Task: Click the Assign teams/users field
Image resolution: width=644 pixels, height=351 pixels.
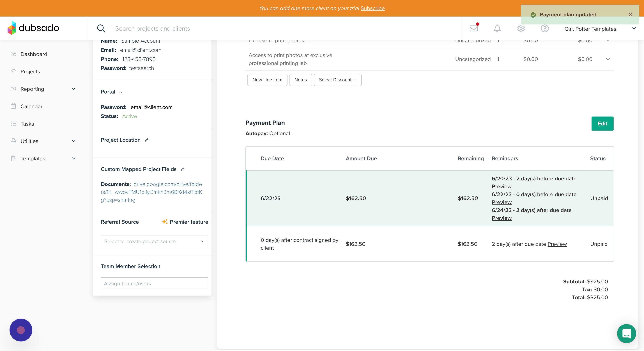Action: pyautogui.click(x=154, y=283)
